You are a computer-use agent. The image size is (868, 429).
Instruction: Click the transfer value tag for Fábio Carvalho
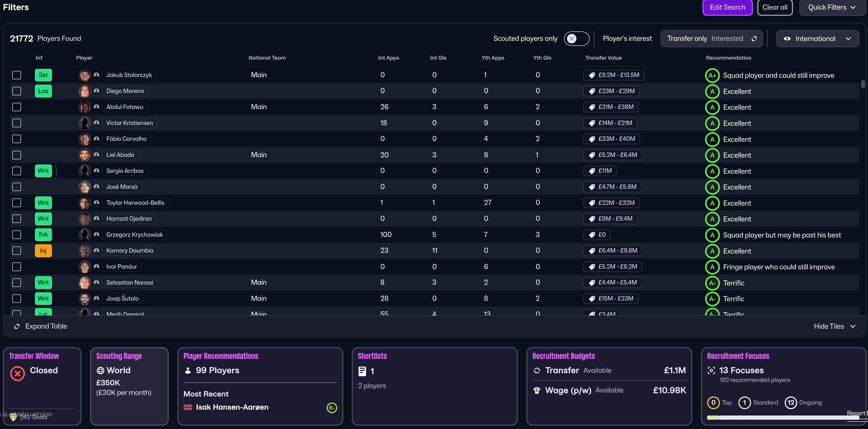pyautogui.click(x=611, y=139)
